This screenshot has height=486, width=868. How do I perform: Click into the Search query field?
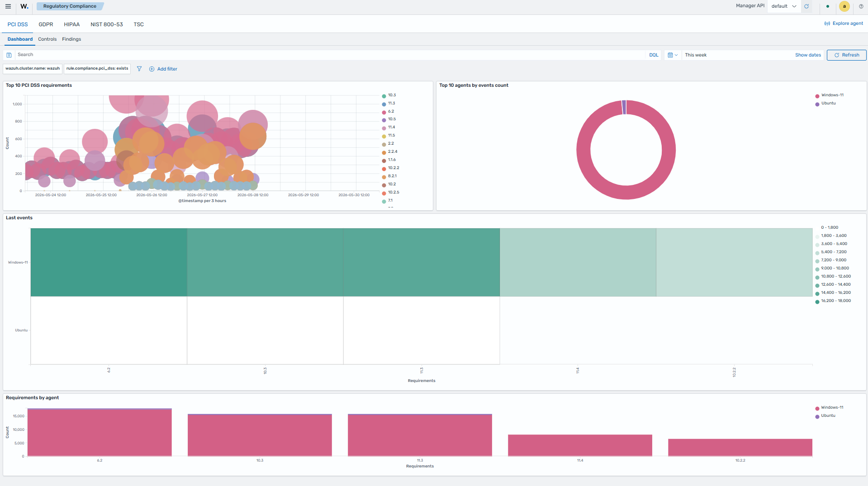pyautogui.click(x=330, y=55)
